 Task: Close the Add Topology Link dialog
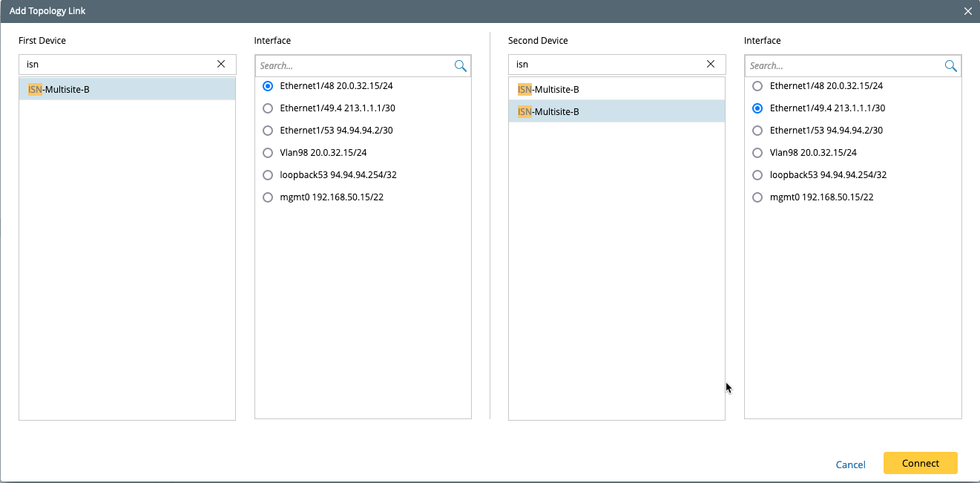tap(967, 11)
